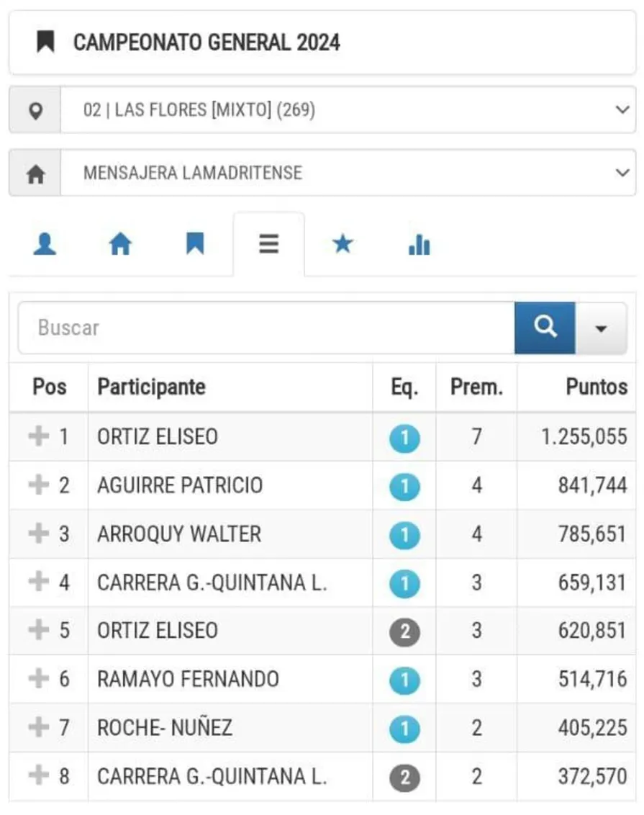Sort by the Participante column header
Viewport: 644px width, 815px height.
(x=151, y=387)
